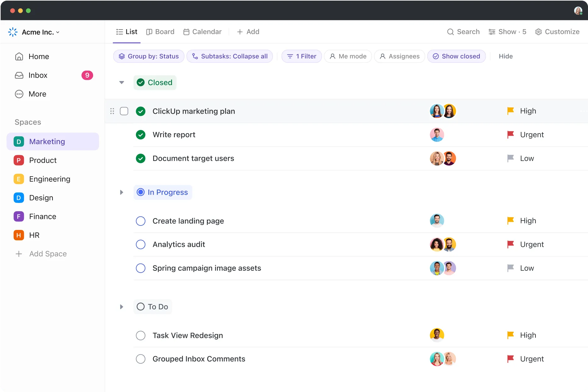
Task: Open the Assignees filter
Action: (x=400, y=56)
